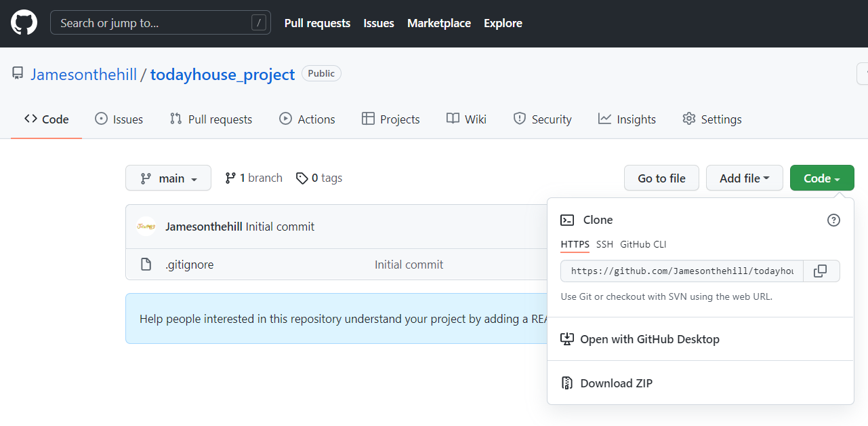
Task: Click the repository book icon
Action: tap(18, 74)
